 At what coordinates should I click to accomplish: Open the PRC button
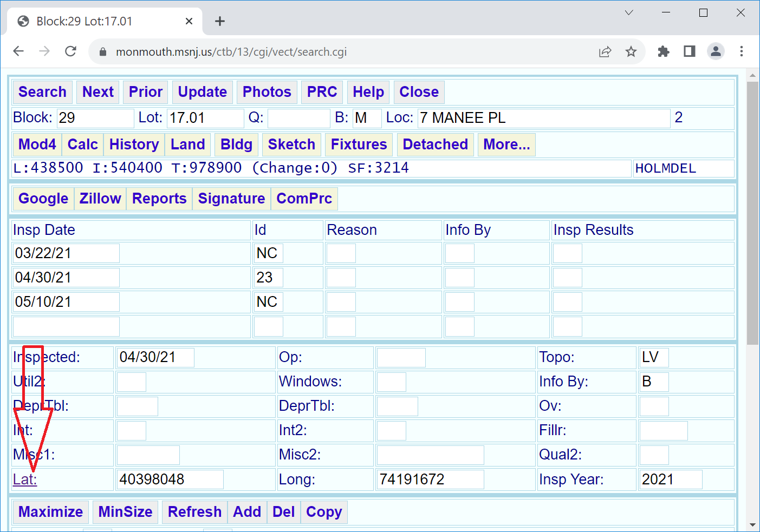tap(322, 92)
